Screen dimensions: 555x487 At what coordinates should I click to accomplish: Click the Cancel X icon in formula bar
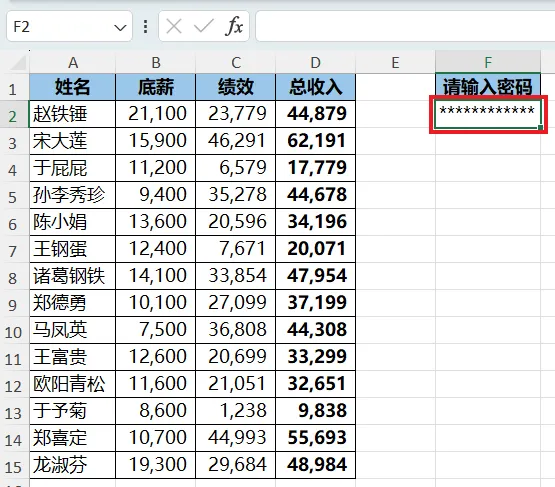[174, 26]
